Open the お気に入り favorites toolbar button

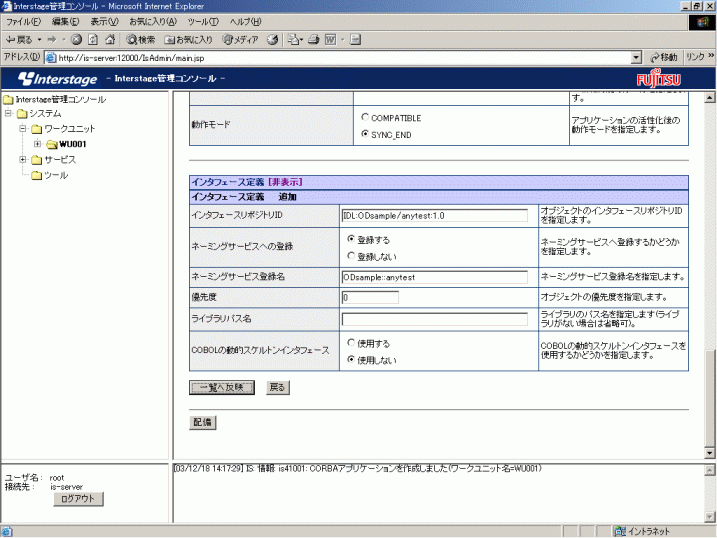point(188,40)
